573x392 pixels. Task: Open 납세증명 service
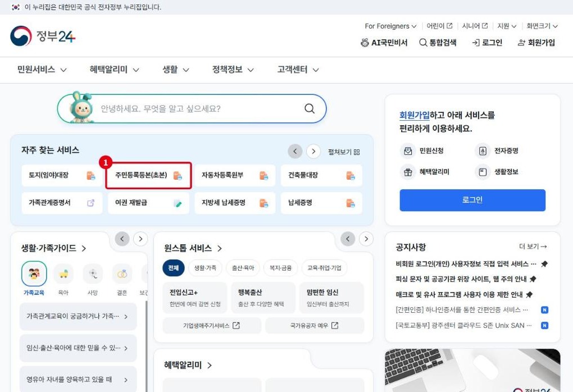(321, 203)
